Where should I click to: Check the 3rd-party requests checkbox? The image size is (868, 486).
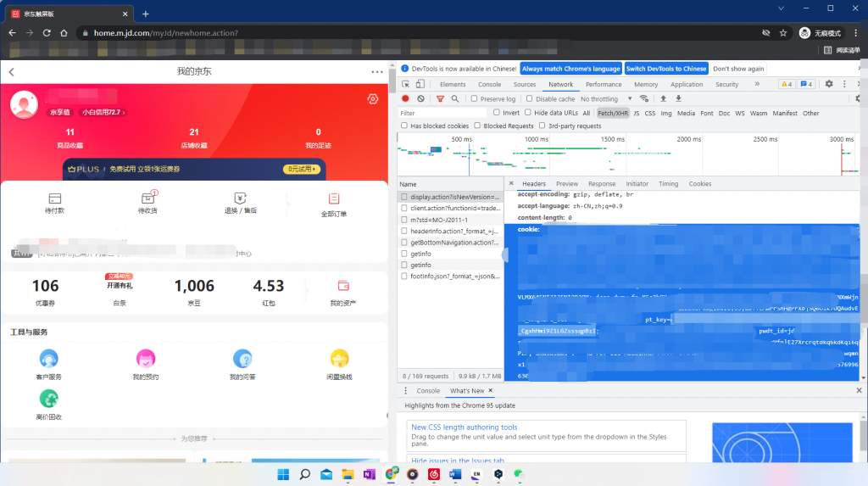click(x=542, y=126)
